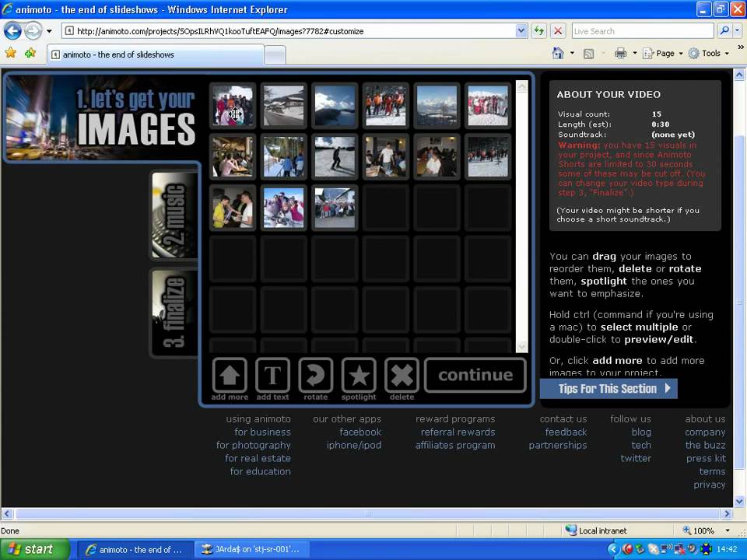Screen dimensions: 747x560
Task: Open the 3. finalize step tab
Action: pos(174,313)
